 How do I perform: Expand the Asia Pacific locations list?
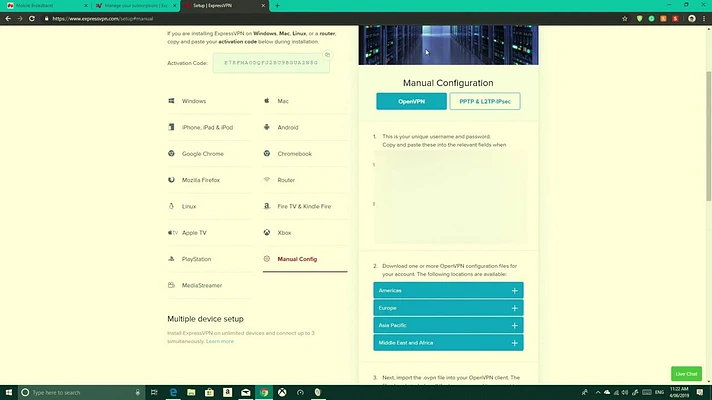click(448, 325)
